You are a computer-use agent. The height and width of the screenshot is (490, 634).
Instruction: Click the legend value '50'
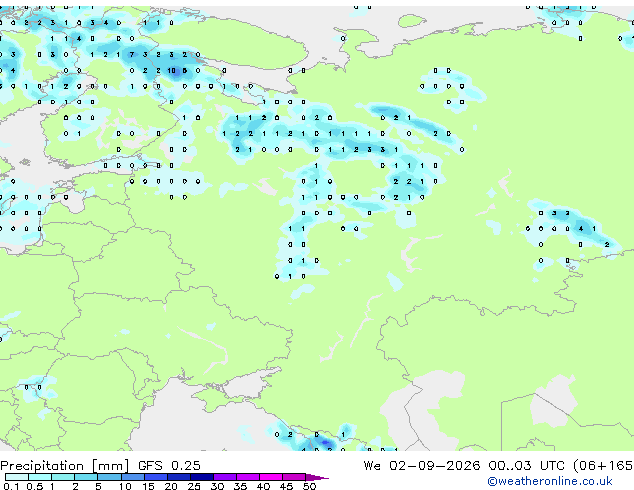pos(309,486)
